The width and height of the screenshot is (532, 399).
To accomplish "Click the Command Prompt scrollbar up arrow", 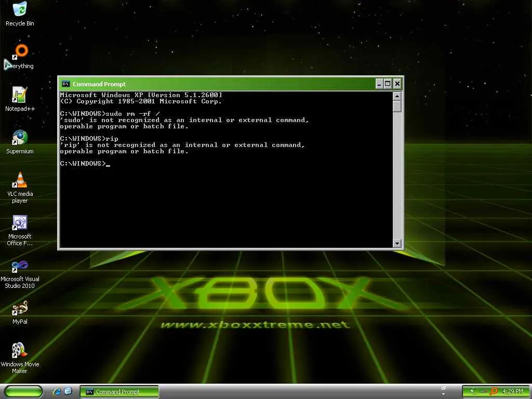I will point(397,96).
